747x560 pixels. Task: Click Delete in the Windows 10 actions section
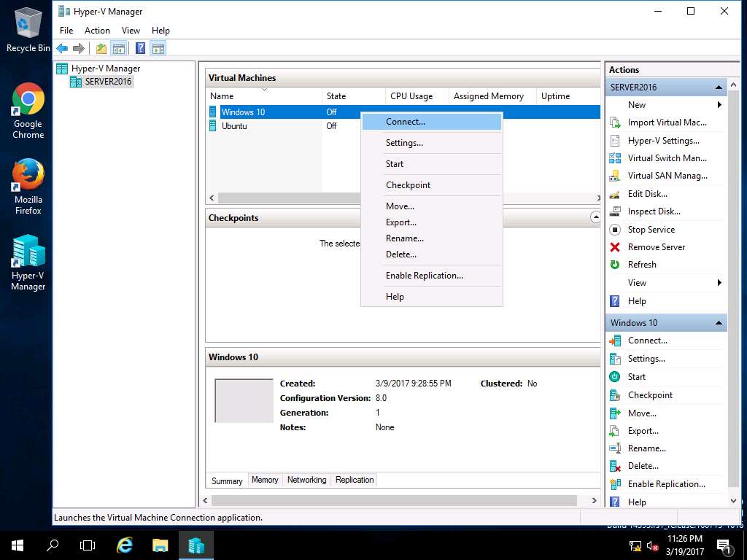pos(643,466)
